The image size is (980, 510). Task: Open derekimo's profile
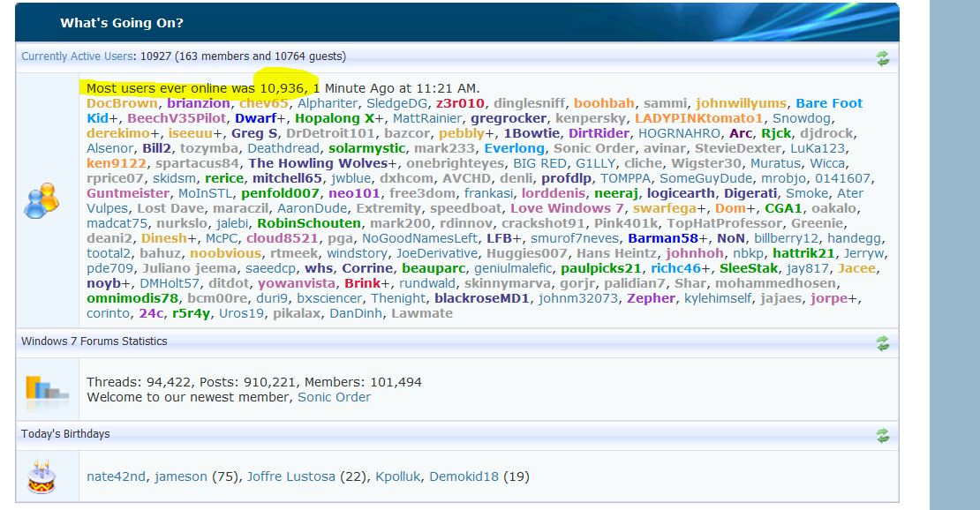[118, 133]
